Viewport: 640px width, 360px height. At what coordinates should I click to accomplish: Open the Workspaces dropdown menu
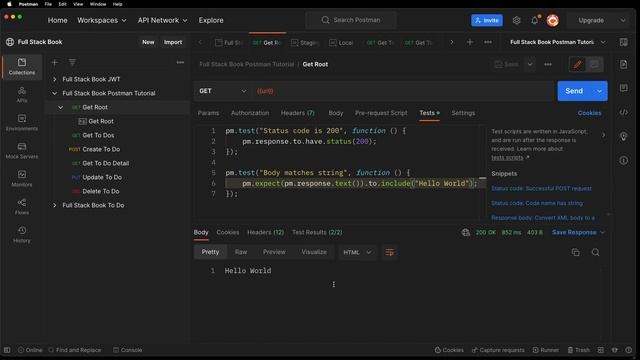[102, 20]
